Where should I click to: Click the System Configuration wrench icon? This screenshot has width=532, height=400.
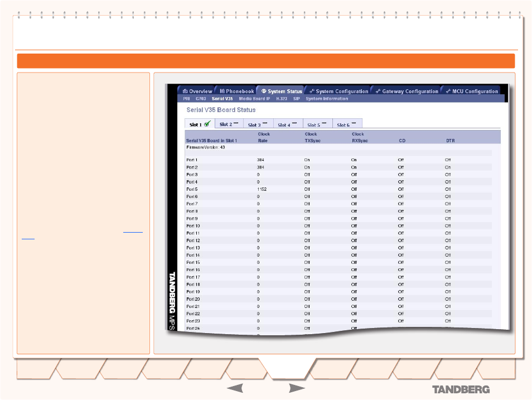(x=312, y=91)
